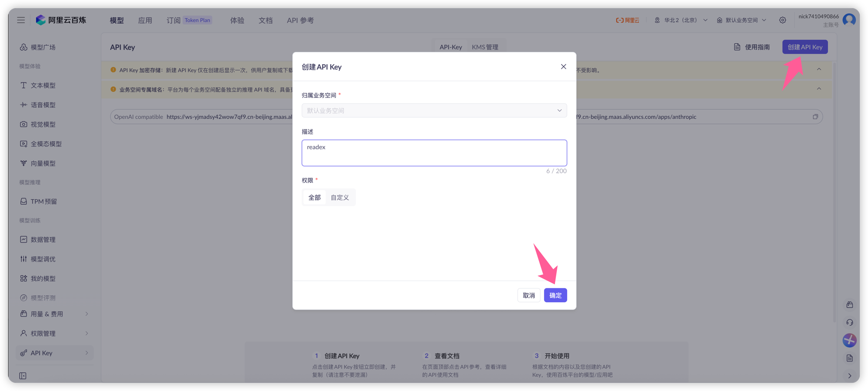Select 自定义 permission option

(340, 197)
